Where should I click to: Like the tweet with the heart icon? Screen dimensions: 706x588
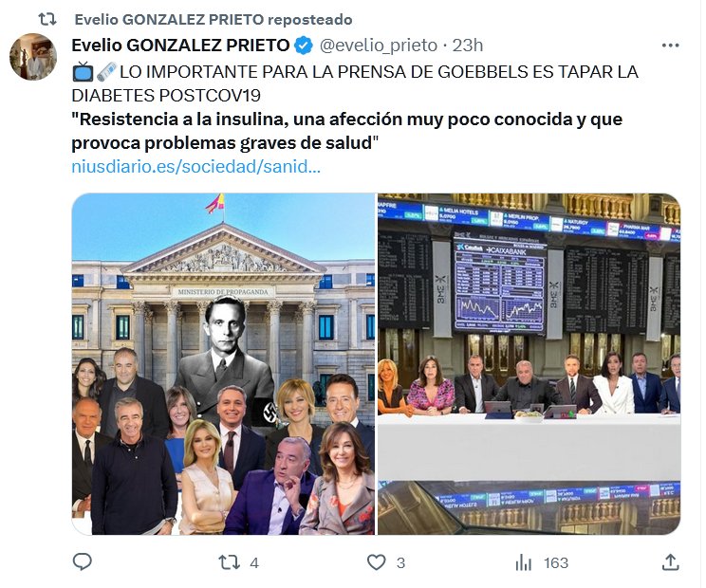pos(377,562)
